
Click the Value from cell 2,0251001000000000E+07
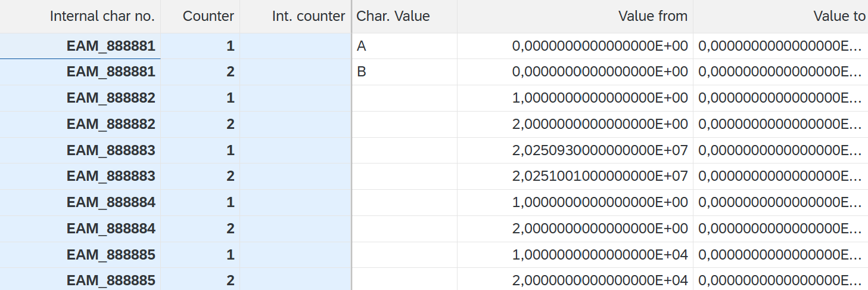pyautogui.click(x=599, y=177)
